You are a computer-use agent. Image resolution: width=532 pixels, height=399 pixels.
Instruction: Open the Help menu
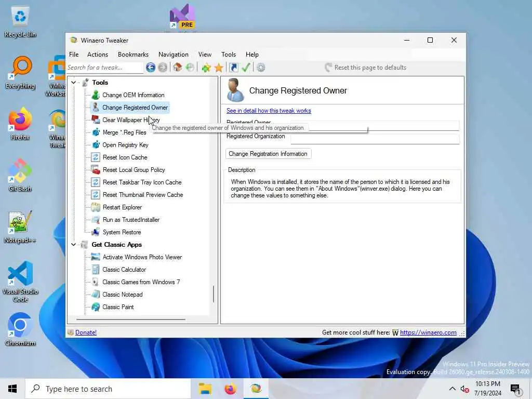(252, 55)
